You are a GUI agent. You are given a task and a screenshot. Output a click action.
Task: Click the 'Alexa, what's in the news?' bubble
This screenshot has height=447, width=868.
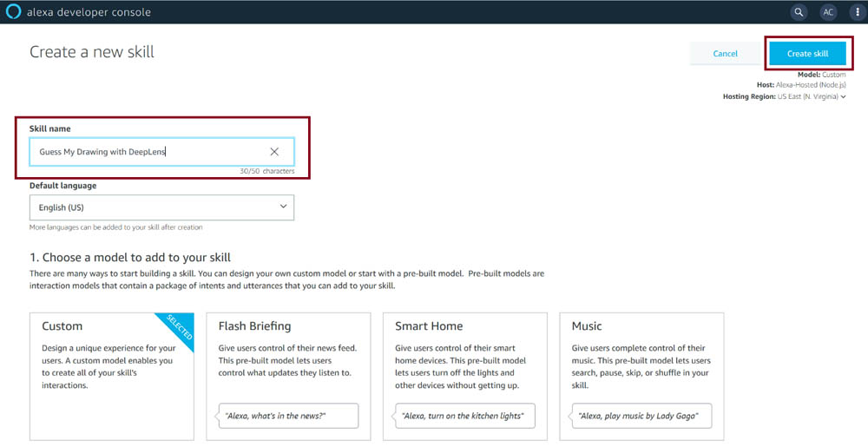click(x=288, y=416)
